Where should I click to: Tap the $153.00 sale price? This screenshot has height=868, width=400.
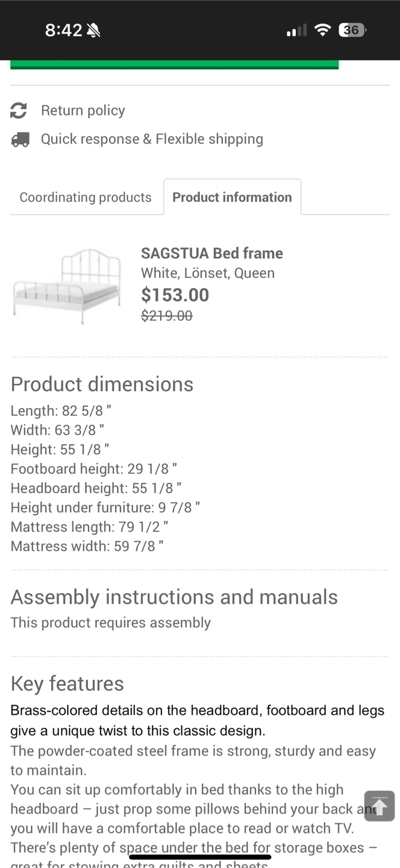click(175, 295)
